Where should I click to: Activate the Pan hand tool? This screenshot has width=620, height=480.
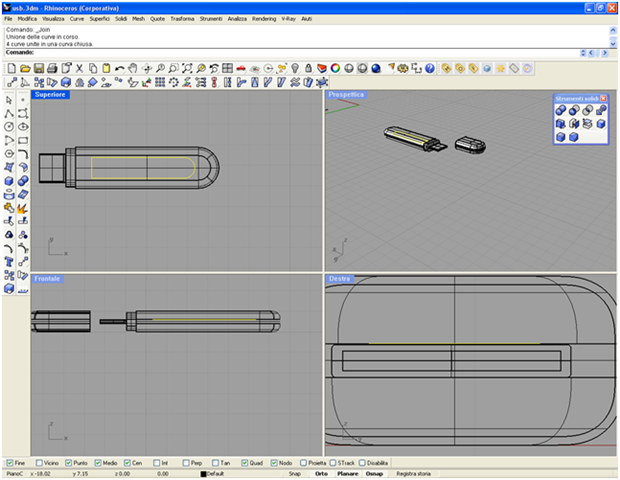(x=132, y=68)
